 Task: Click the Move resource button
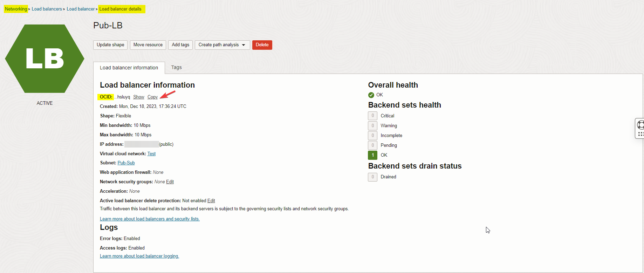[x=148, y=45]
